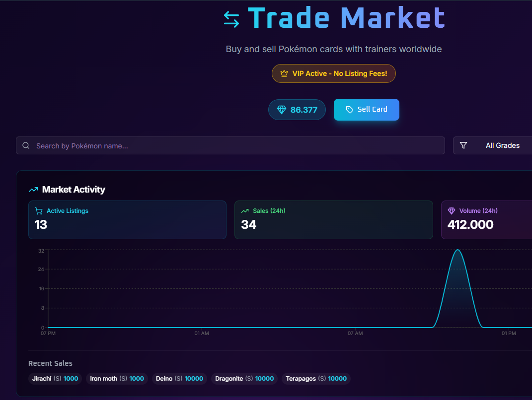Click the peak of the activity chart
532x400 pixels.
pyautogui.click(x=457, y=250)
